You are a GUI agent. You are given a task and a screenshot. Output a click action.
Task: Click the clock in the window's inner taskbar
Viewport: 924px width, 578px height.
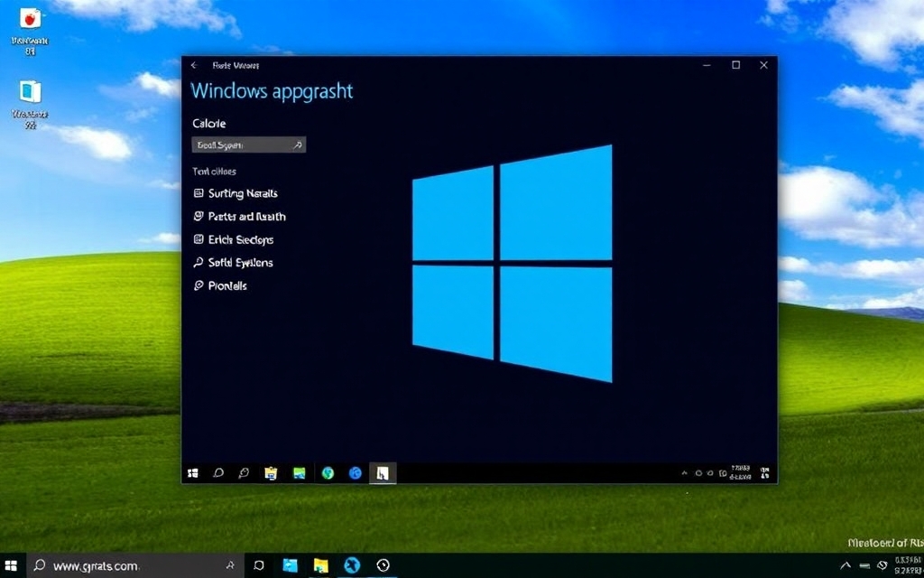(x=741, y=472)
